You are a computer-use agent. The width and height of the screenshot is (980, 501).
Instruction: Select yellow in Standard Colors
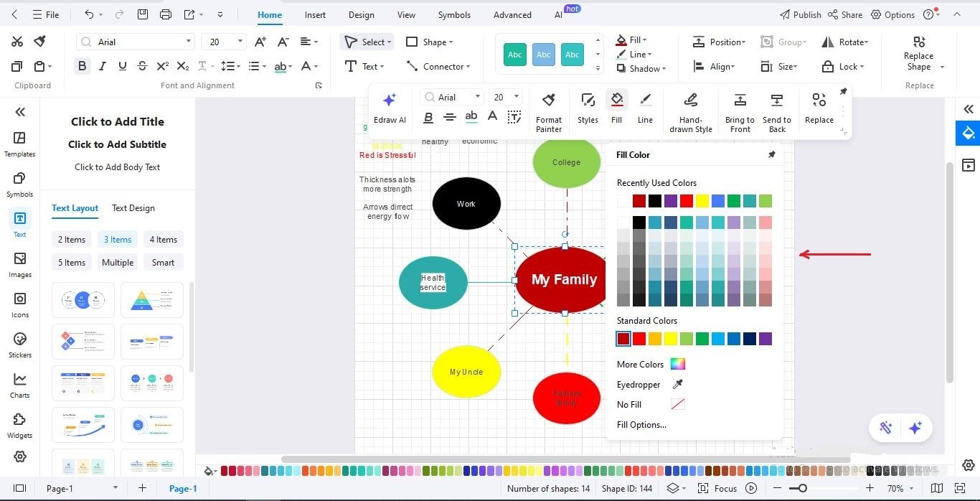pyautogui.click(x=671, y=339)
